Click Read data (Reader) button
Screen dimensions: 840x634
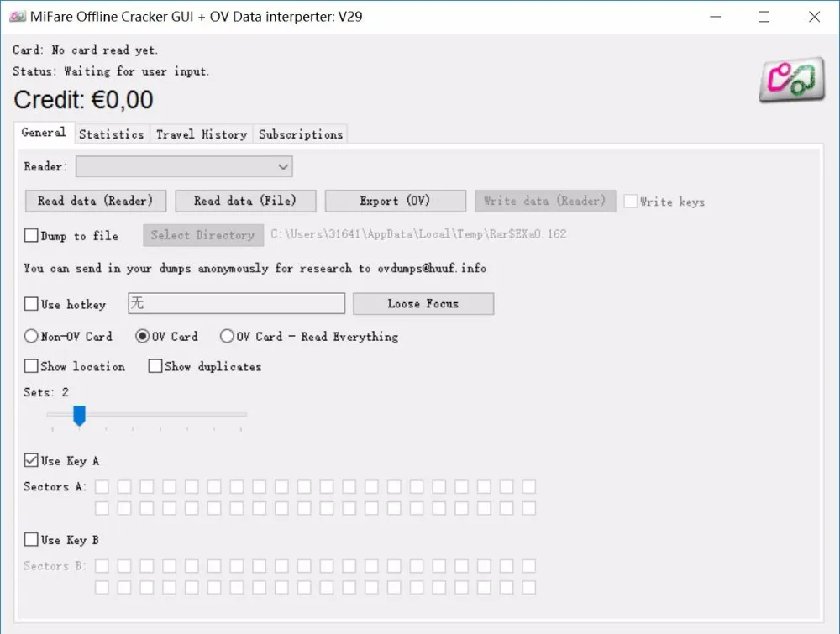pyautogui.click(x=96, y=201)
